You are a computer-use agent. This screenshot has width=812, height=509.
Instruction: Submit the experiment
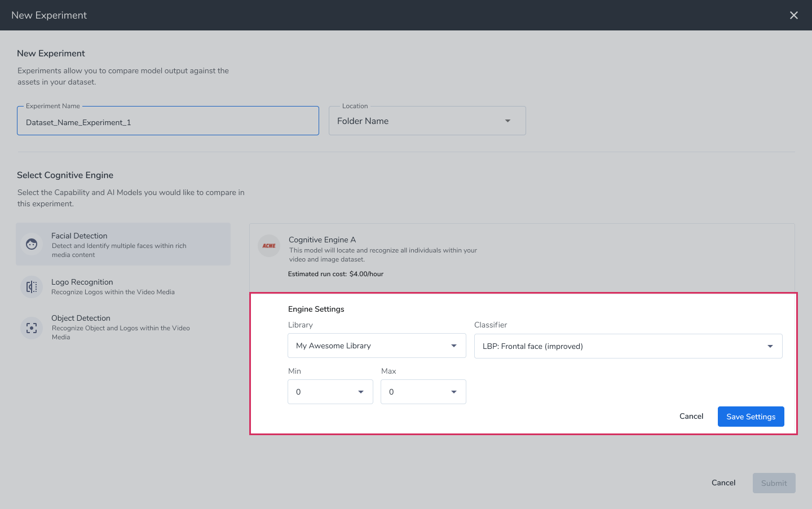tap(774, 483)
